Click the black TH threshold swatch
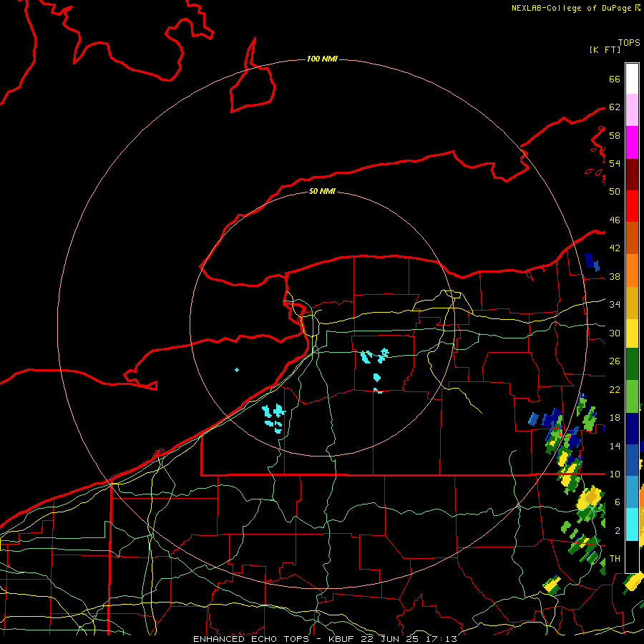The image size is (644, 644). 632,557
